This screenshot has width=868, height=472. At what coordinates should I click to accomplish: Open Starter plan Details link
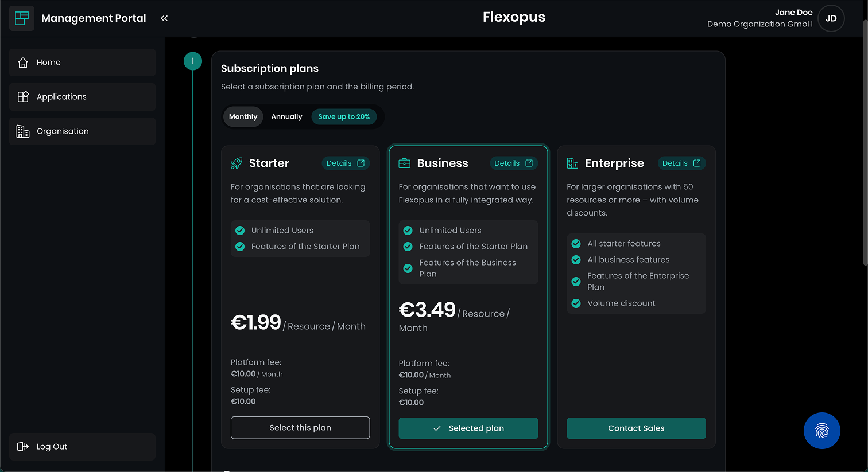[x=345, y=163]
